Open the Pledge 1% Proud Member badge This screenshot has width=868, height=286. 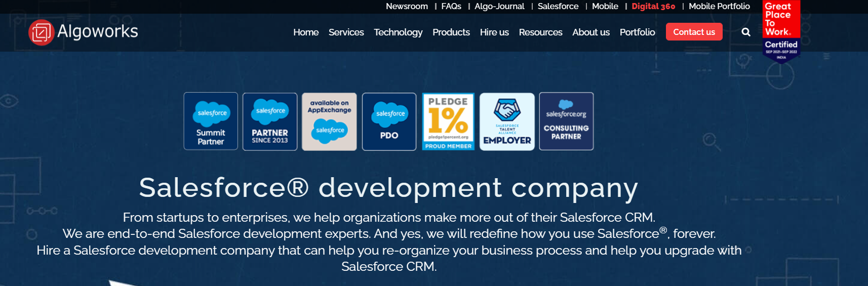tap(448, 121)
